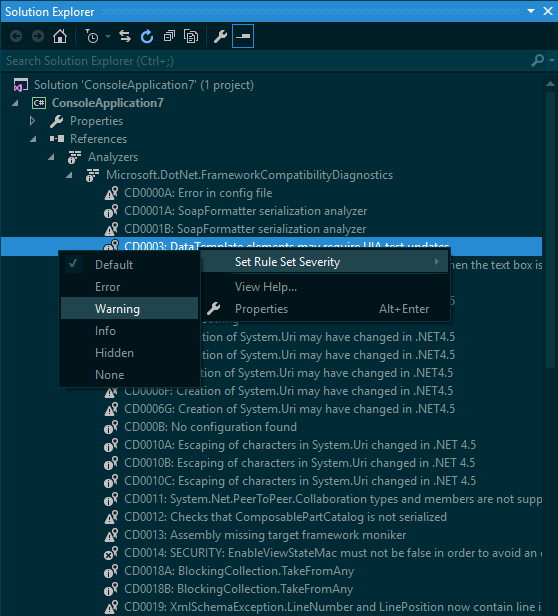Open the search options dropdown arrow

552,60
